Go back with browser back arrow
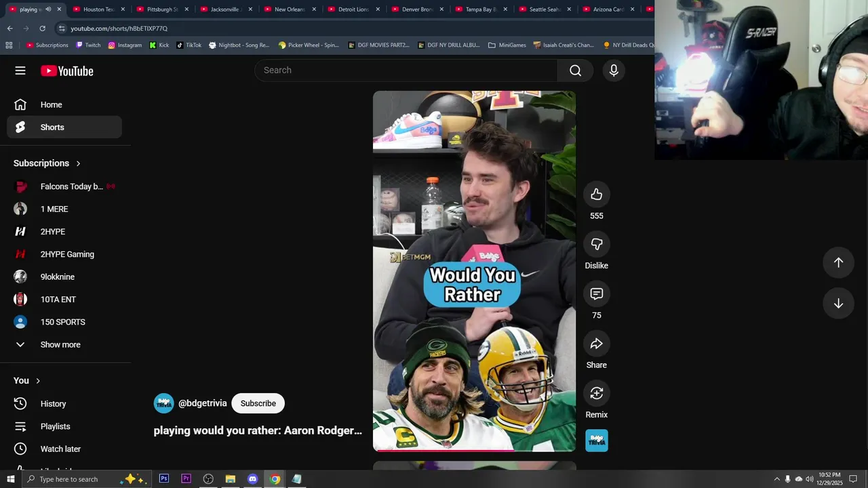Screen dimensions: 868x488 [x=9, y=28]
